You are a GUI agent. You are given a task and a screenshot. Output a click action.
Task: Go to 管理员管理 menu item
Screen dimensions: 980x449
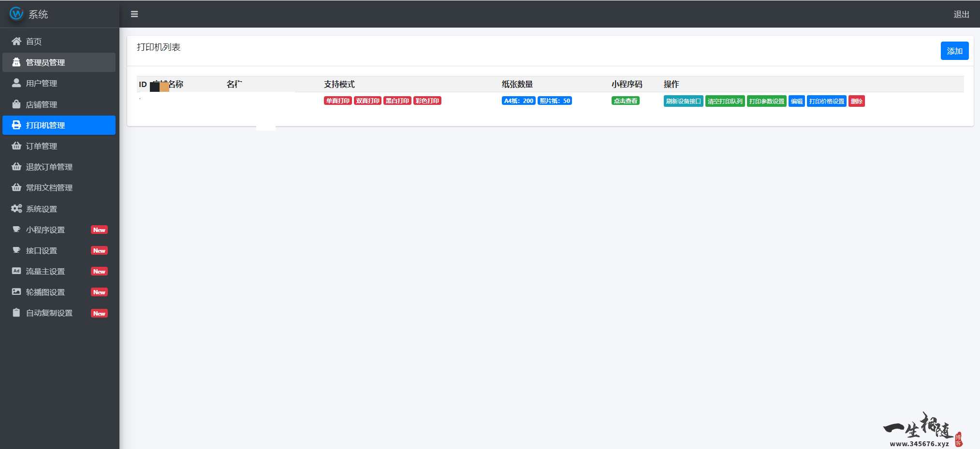45,62
